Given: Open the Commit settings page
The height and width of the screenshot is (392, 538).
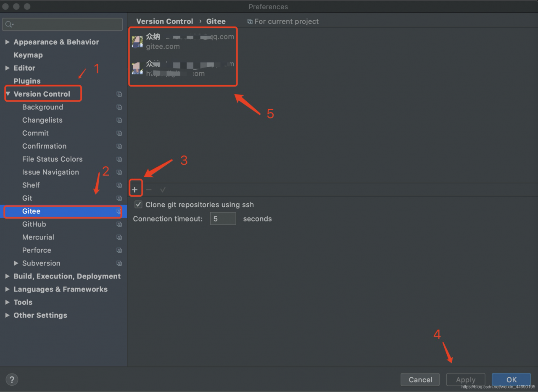Looking at the screenshot, I should [x=35, y=133].
